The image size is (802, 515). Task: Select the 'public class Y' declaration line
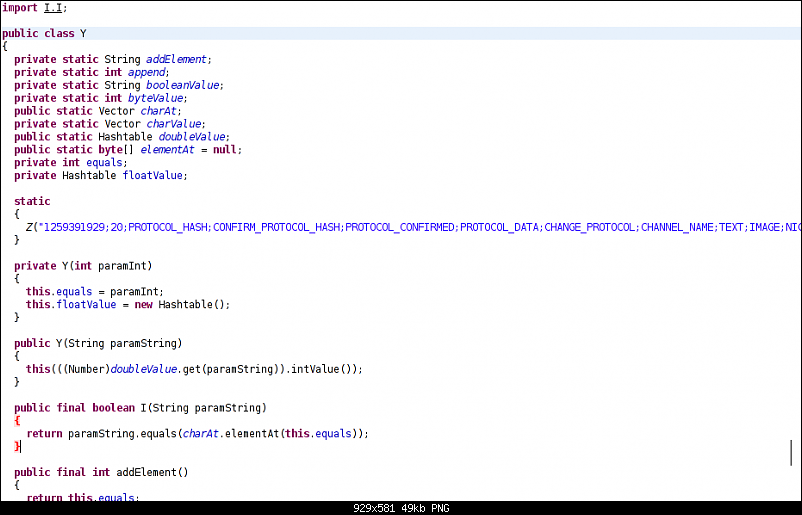point(44,33)
